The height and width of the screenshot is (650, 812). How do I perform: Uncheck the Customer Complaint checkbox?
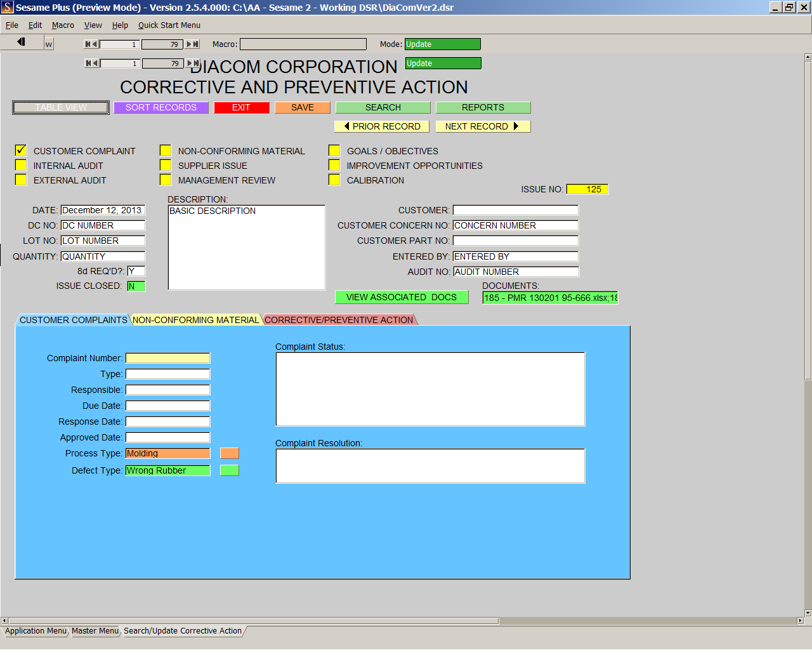click(x=21, y=150)
